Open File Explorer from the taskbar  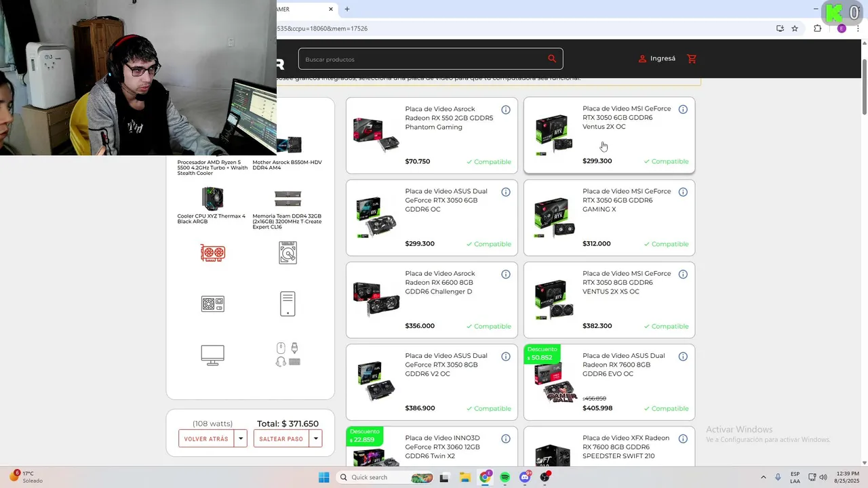465,477
